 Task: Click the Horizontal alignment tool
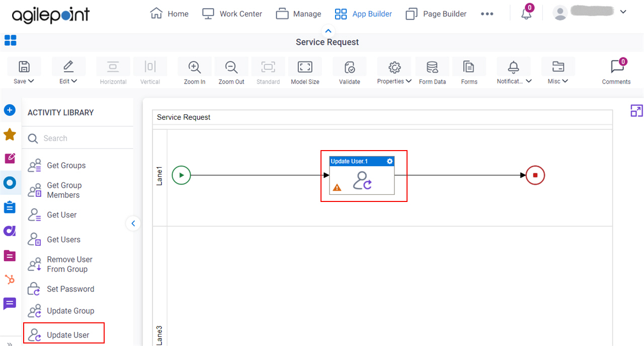coord(113,72)
